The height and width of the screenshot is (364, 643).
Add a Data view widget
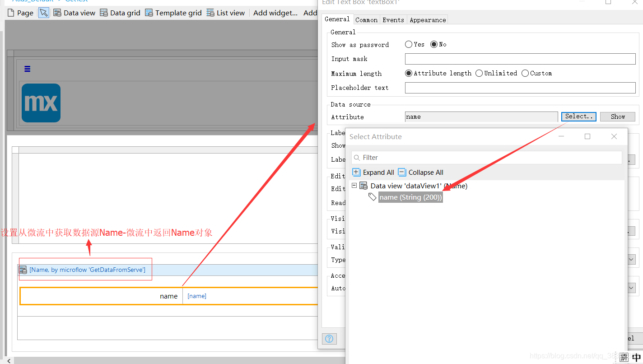(74, 13)
